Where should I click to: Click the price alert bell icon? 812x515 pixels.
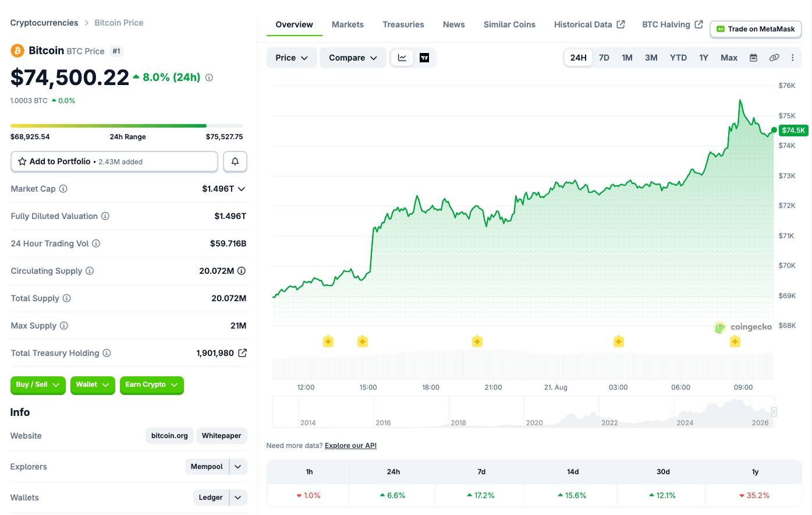click(x=235, y=161)
